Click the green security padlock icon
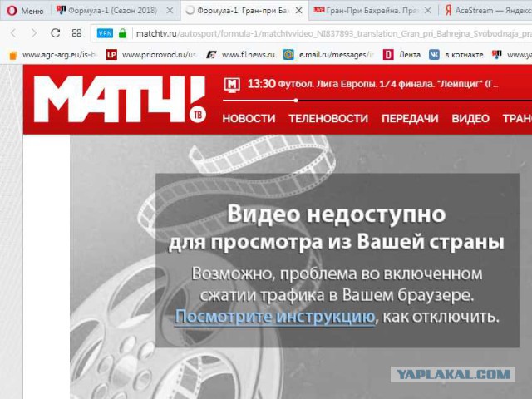Screen dimensions: 532x399 [x=122, y=33]
